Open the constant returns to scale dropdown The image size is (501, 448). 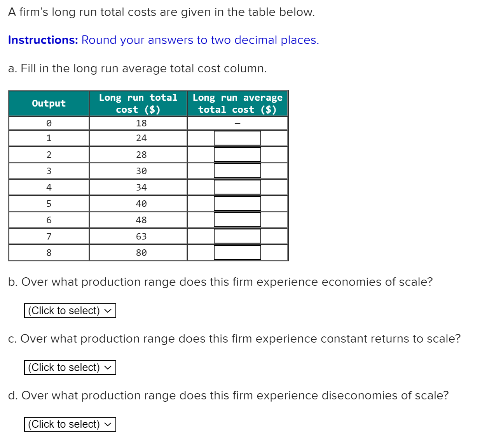pos(69,367)
